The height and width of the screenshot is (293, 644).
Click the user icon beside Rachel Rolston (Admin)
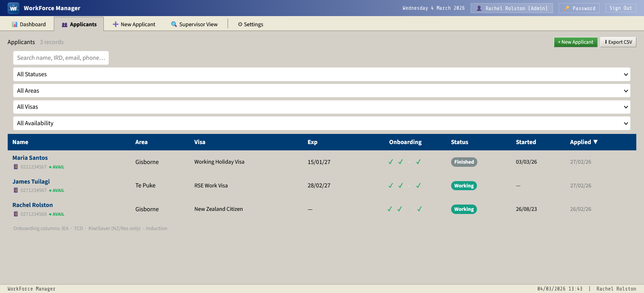tap(479, 8)
